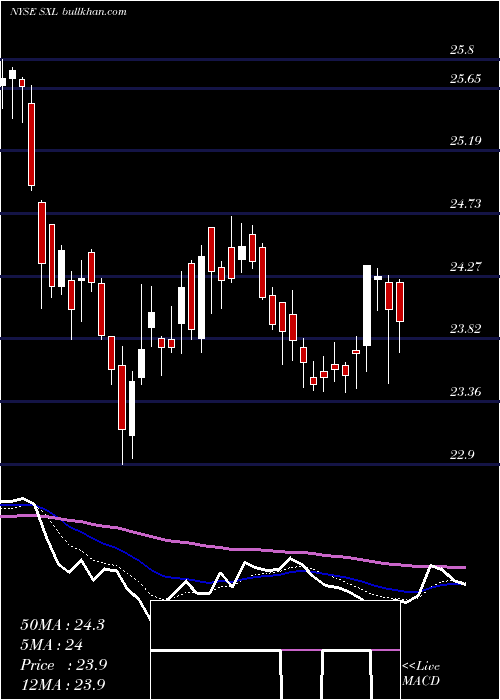The width and height of the screenshot is (500, 700).
Task: Click the 12MA : 23.9 readout
Action: (x=63, y=684)
